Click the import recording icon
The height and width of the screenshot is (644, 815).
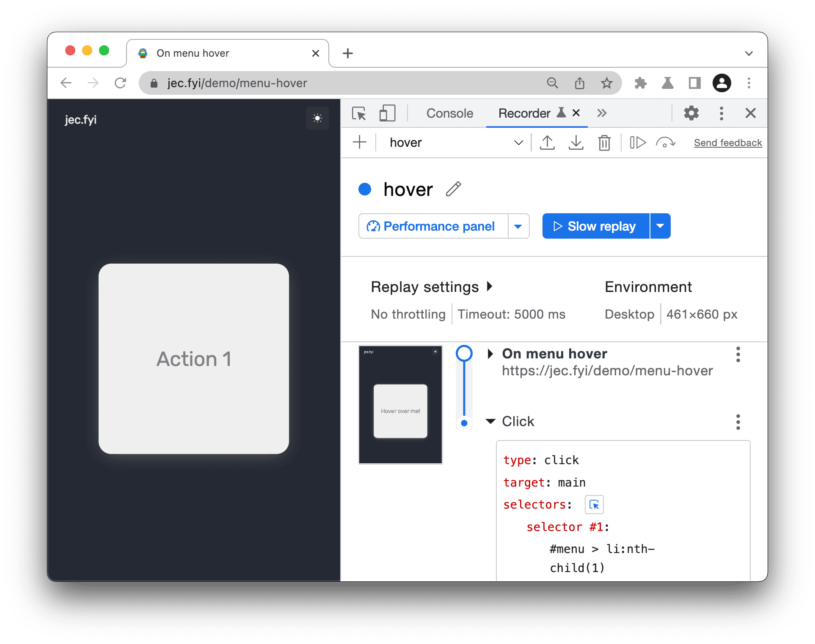point(575,143)
